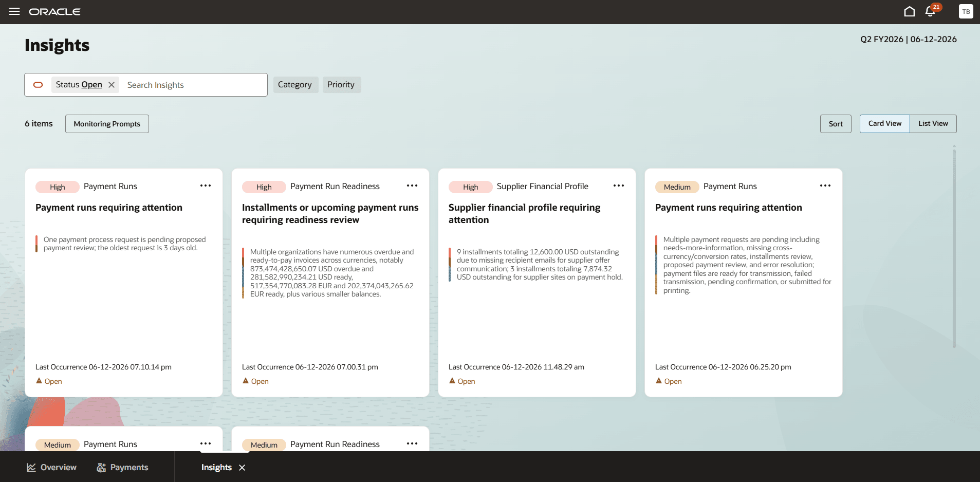Click the Payments tab icon
Screen dimensions: 980x482
101,468
